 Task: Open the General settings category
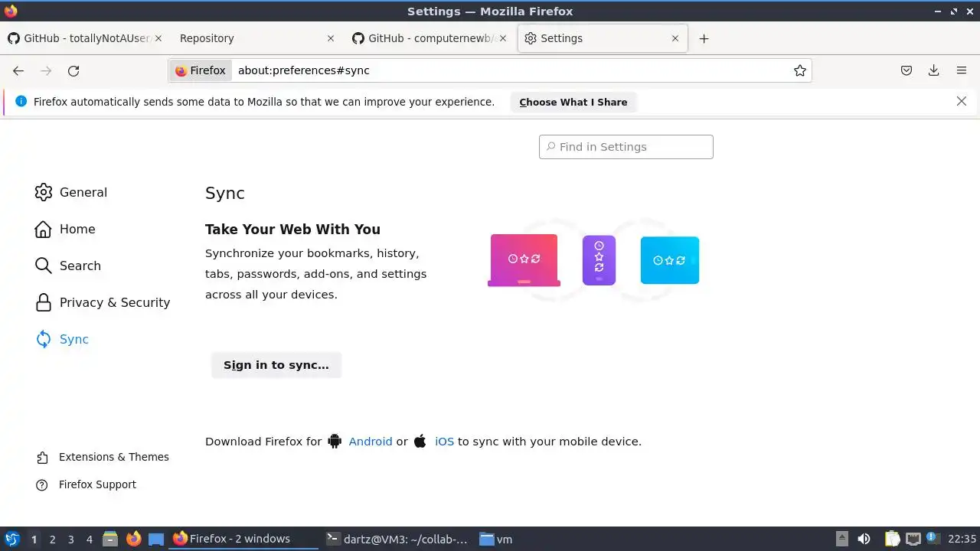click(x=71, y=192)
